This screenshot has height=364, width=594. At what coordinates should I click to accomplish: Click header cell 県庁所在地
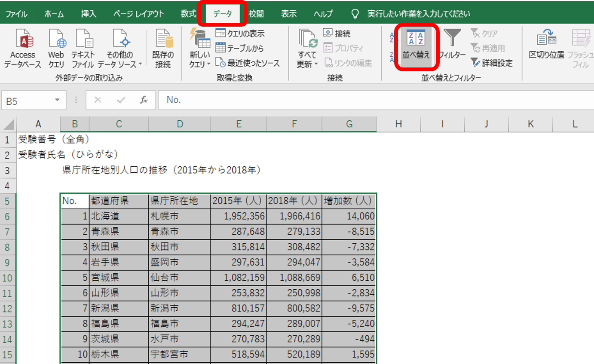[179, 201]
